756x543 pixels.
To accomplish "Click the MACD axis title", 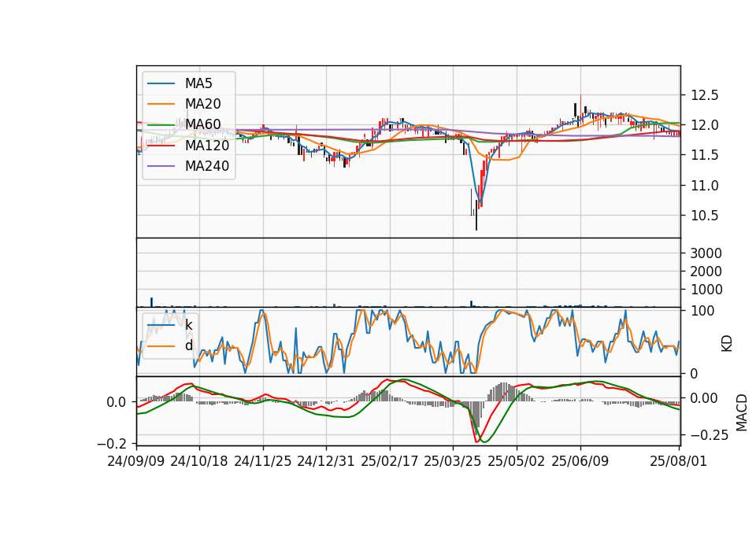I will click(742, 412).
